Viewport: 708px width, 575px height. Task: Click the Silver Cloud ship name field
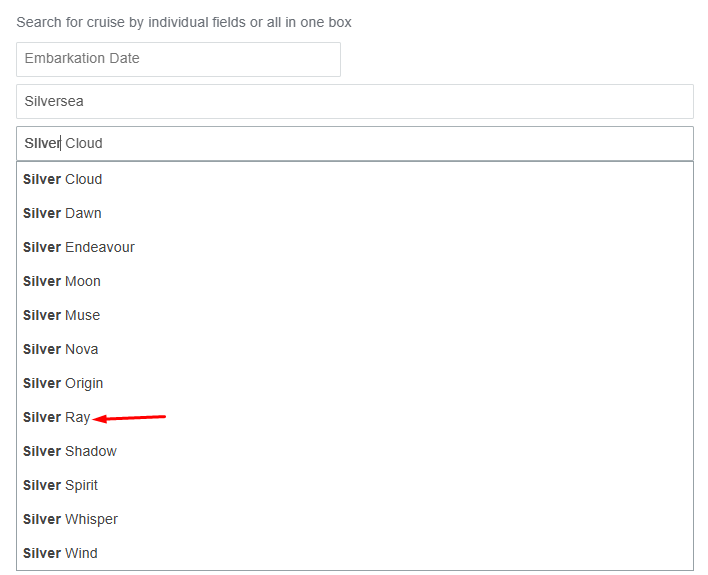(355, 143)
